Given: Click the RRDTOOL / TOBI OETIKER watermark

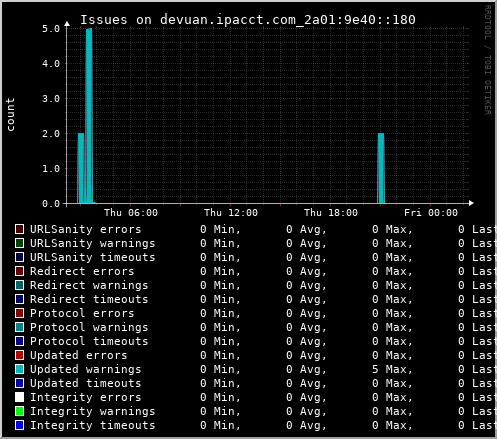Looking at the screenshot, I should [488, 60].
